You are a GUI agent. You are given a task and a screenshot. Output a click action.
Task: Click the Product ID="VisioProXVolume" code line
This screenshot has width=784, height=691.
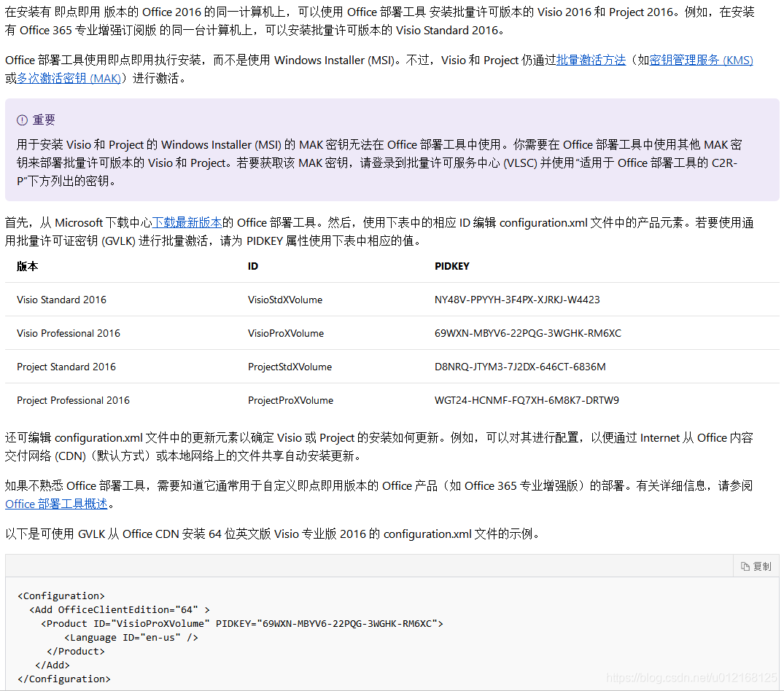coord(242,623)
